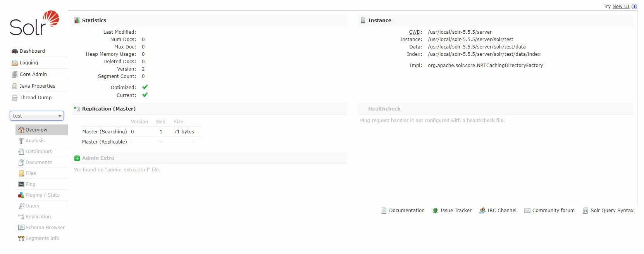Click the Instance server icon
644x254 pixels.
tap(363, 21)
